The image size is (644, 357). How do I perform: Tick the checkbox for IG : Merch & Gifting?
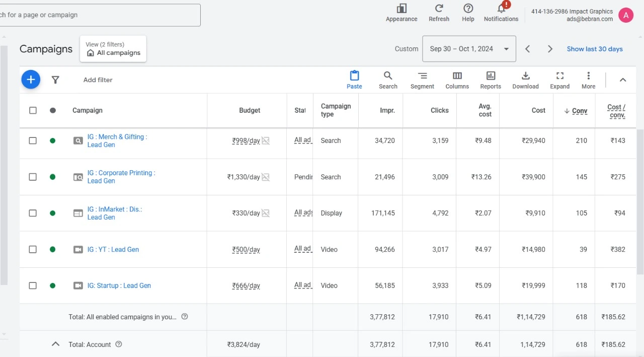pos(33,140)
